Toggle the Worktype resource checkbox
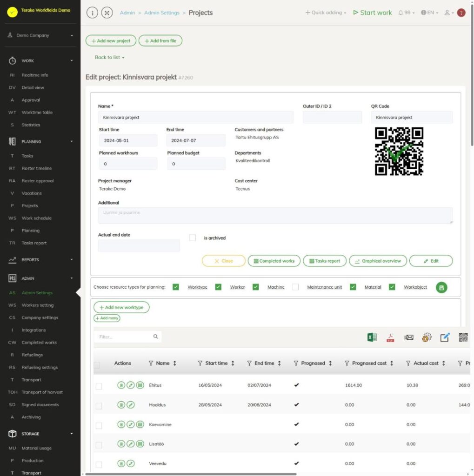This screenshot has height=476, width=474. coord(176,287)
